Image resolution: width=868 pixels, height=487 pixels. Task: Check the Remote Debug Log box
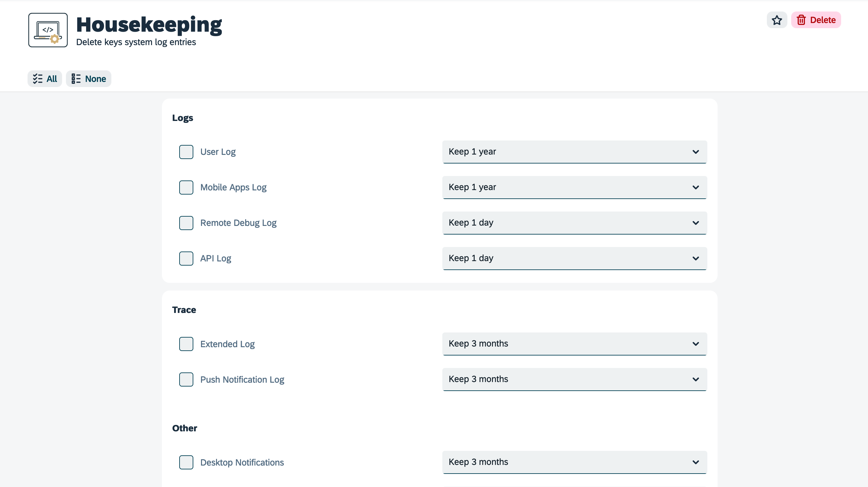(186, 223)
